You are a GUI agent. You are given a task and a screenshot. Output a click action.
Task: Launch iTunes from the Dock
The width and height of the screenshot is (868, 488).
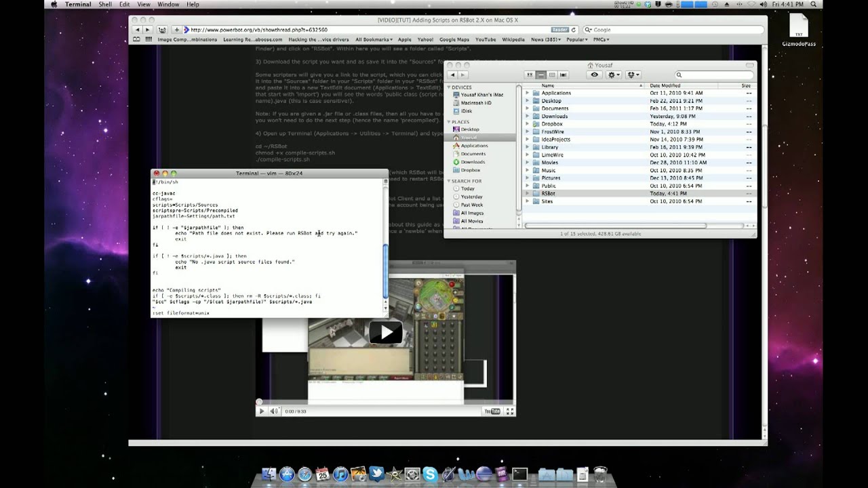point(340,474)
